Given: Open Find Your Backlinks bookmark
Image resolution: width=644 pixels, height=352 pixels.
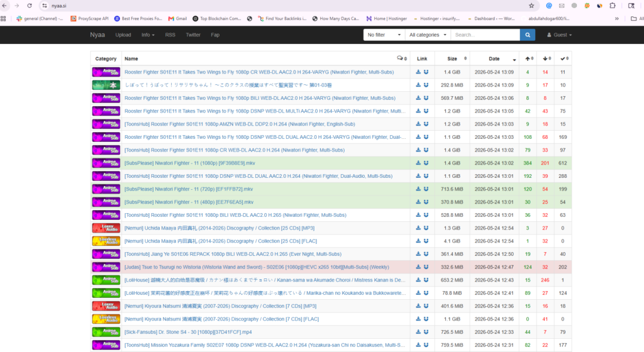Looking at the screenshot, I should (x=282, y=18).
